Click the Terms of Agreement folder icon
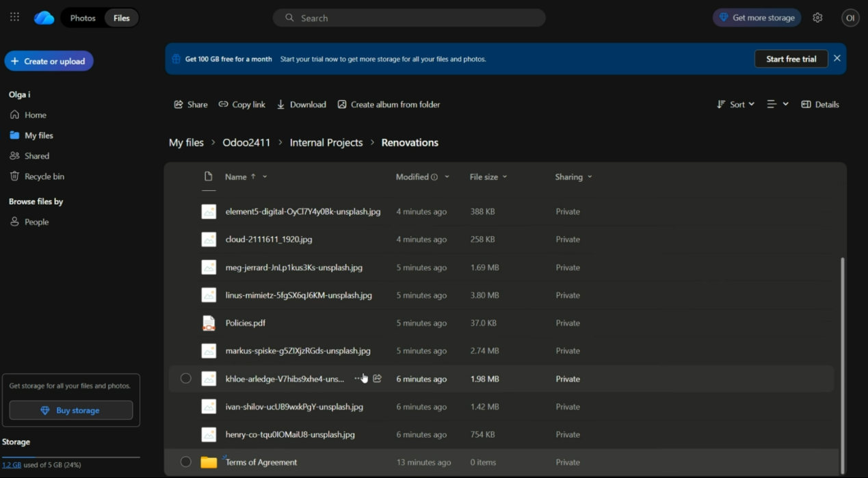 [x=209, y=462]
